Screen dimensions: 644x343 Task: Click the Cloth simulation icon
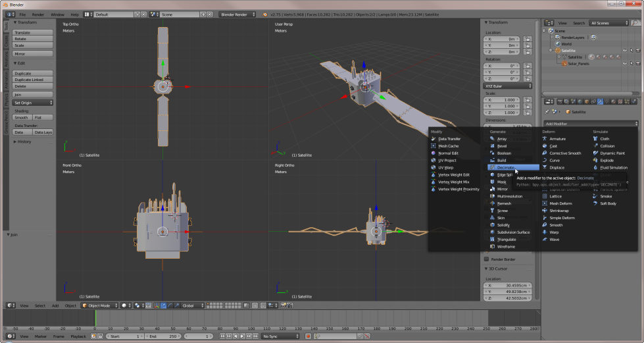(x=596, y=139)
